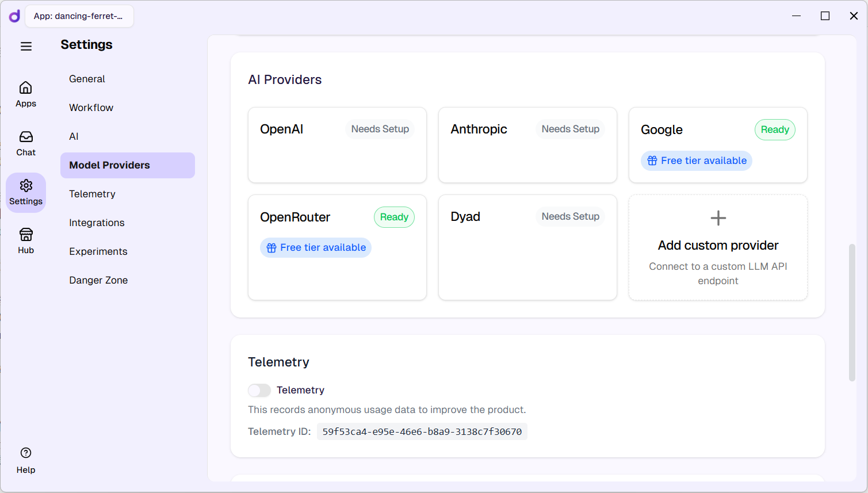
Task: Click the OpenRouter Ready status badge
Action: pos(394,217)
